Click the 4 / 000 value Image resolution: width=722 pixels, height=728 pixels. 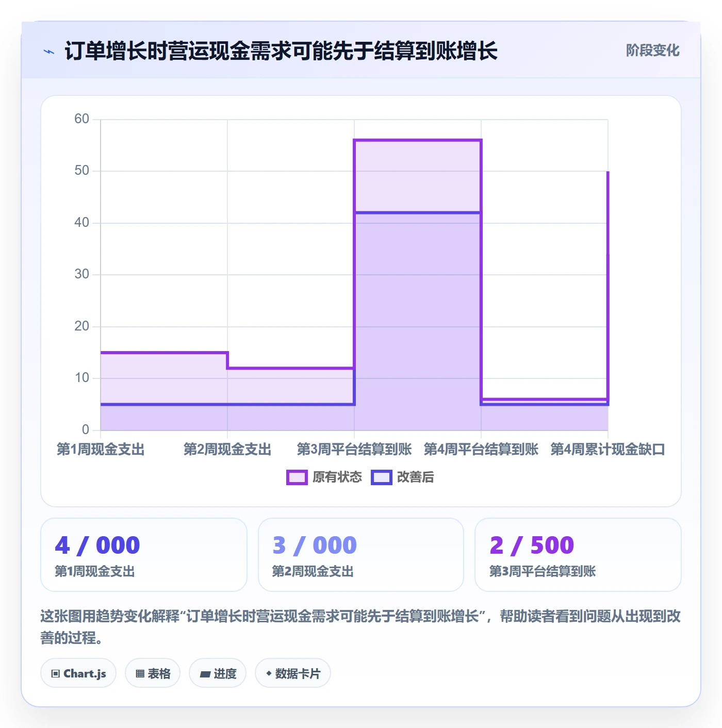97,545
